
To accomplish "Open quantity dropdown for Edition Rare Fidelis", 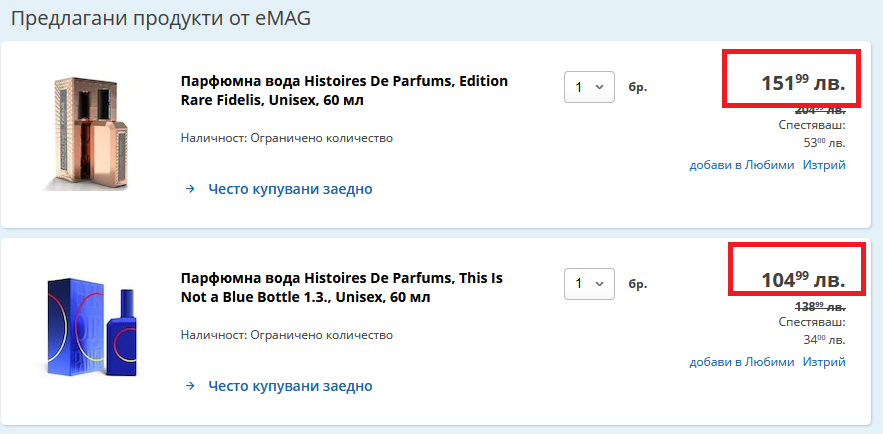I will coord(588,87).
